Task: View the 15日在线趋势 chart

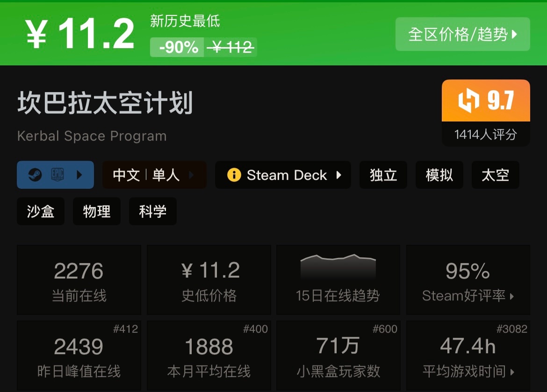Action: (x=338, y=280)
